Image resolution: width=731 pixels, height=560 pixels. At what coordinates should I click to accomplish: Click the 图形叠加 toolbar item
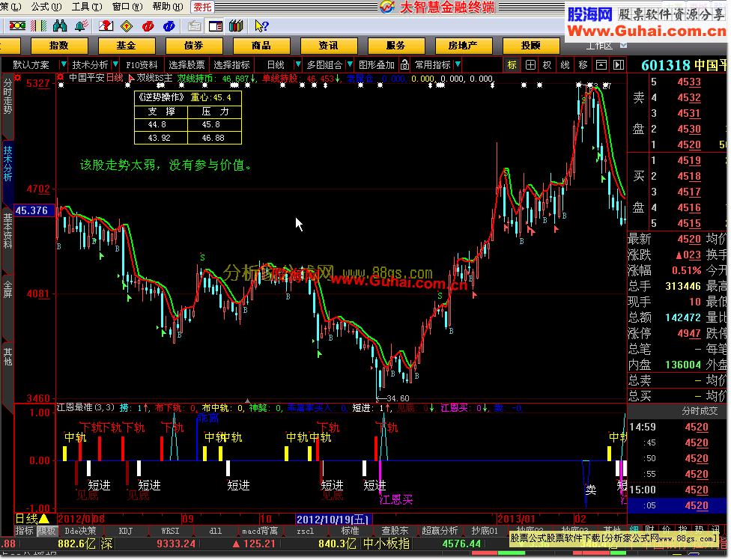point(377,64)
